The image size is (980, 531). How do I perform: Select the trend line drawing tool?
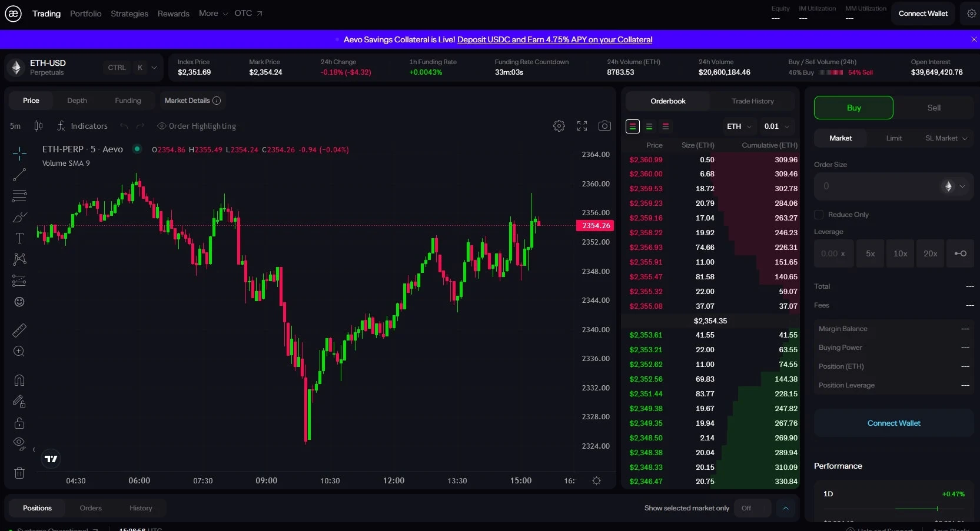tap(19, 175)
